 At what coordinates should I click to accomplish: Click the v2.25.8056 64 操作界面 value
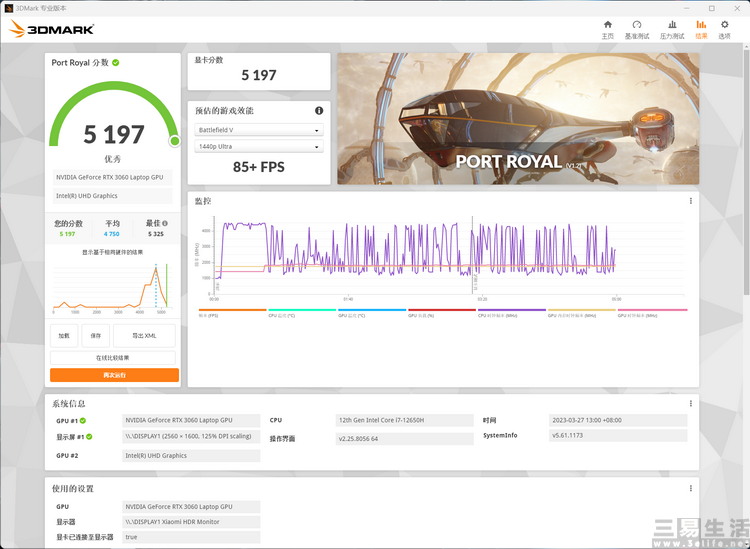pos(405,439)
